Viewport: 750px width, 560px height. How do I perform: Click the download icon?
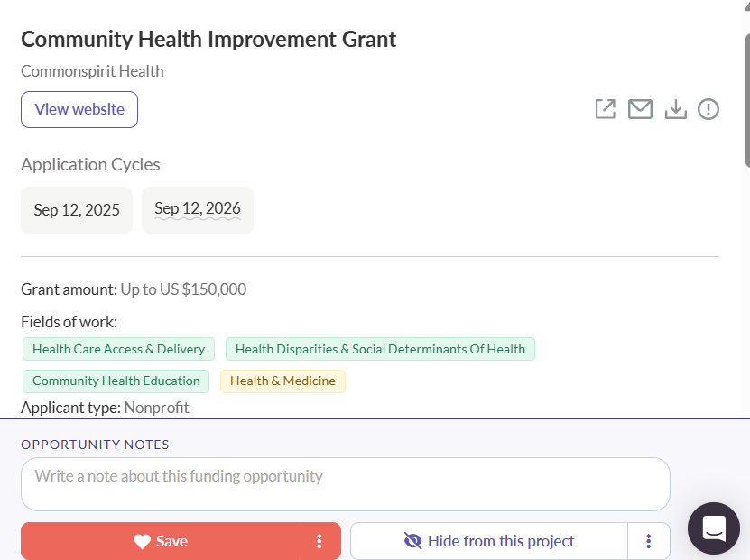[675, 109]
